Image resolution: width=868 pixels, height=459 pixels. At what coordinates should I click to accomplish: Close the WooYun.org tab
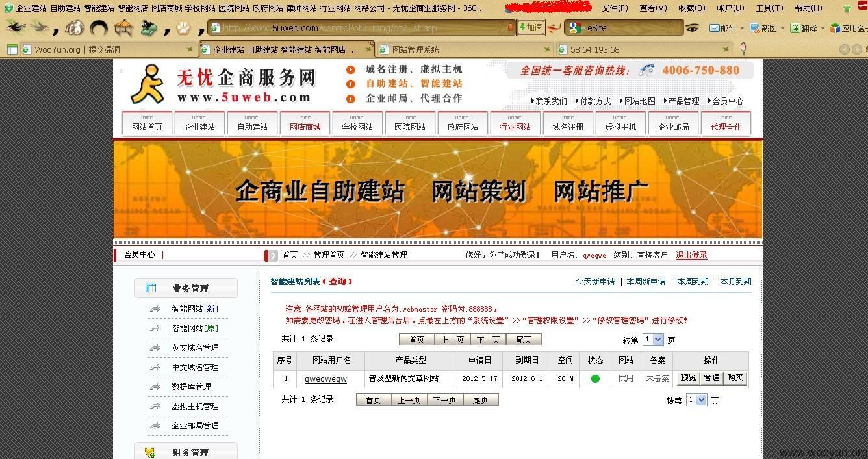point(190,49)
